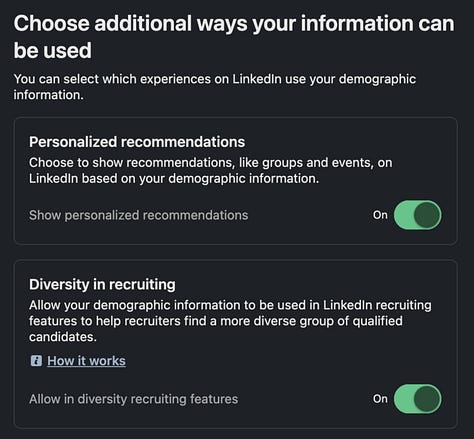Select the Personalized recommendations heading
Viewport: 474px width, 439px height.
137,142
